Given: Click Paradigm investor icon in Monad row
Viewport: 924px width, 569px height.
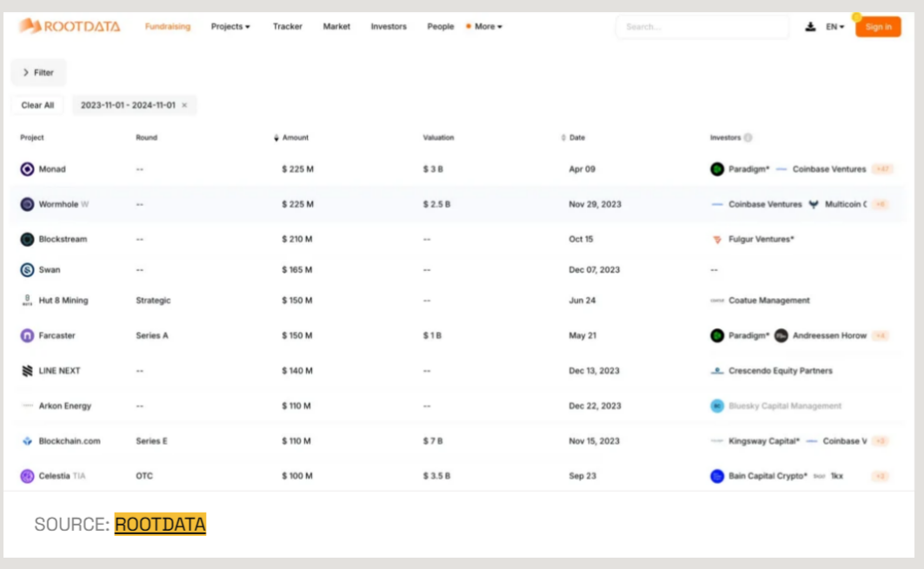Looking at the screenshot, I should pos(717,169).
